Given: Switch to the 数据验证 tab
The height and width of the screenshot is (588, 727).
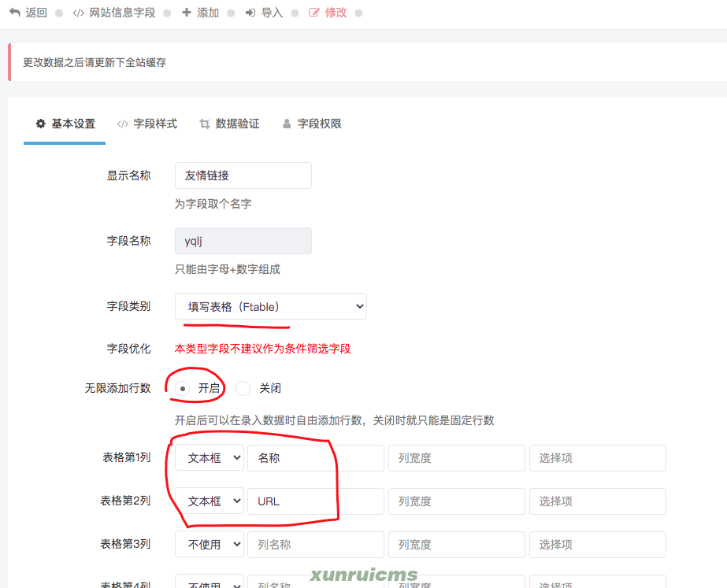Looking at the screenshot, I should [229, 124].
